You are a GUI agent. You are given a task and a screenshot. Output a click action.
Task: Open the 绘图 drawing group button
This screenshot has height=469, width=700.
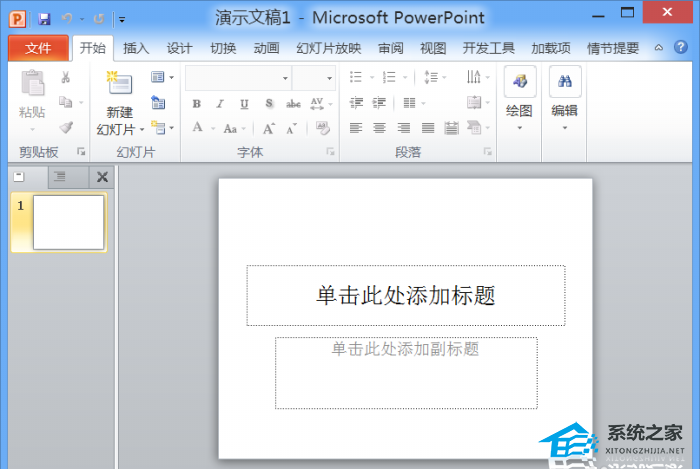pyautogui.click(x=520, y=99)
